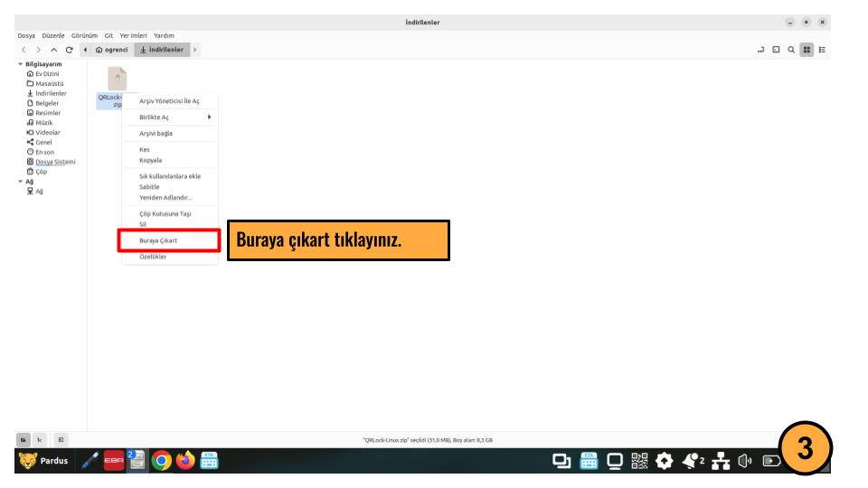Expand the Birlikte Aç submenu
Viewport: 868px width, 488px height.
pos(175,117)
